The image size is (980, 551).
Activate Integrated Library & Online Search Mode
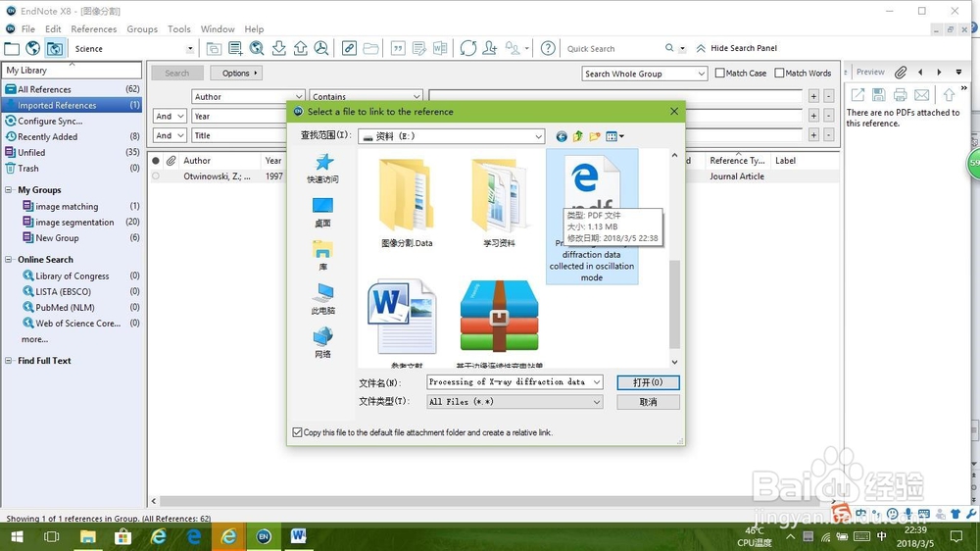pos(55,48)
